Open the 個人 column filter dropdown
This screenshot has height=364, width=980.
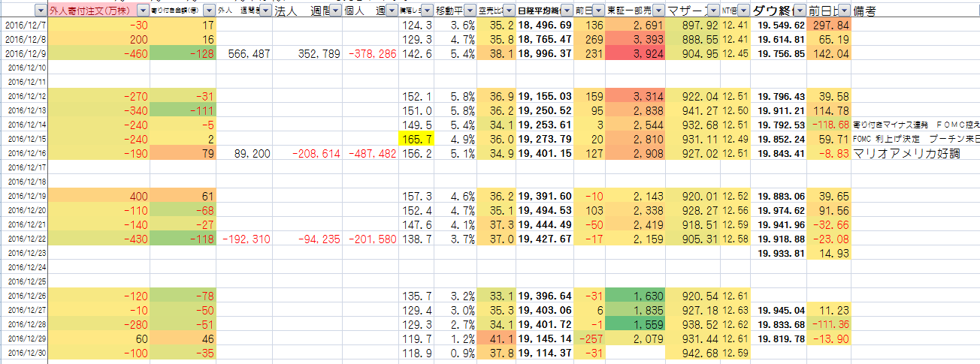point(390,11)
